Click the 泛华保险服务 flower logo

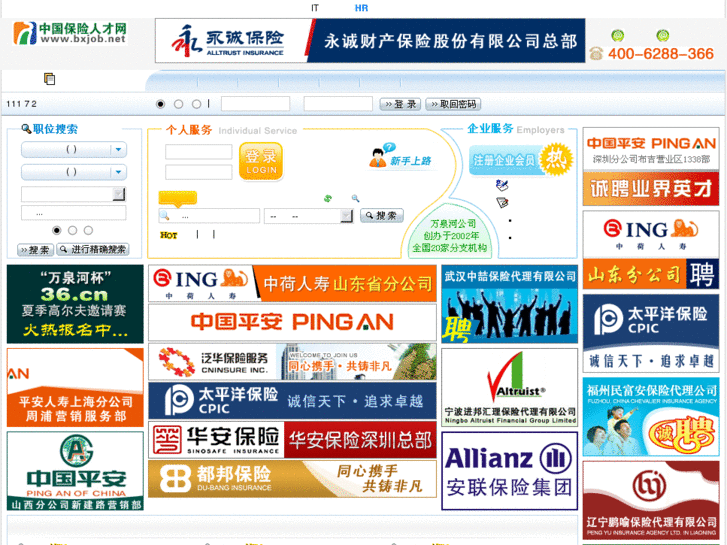click(x=176, y=362)
